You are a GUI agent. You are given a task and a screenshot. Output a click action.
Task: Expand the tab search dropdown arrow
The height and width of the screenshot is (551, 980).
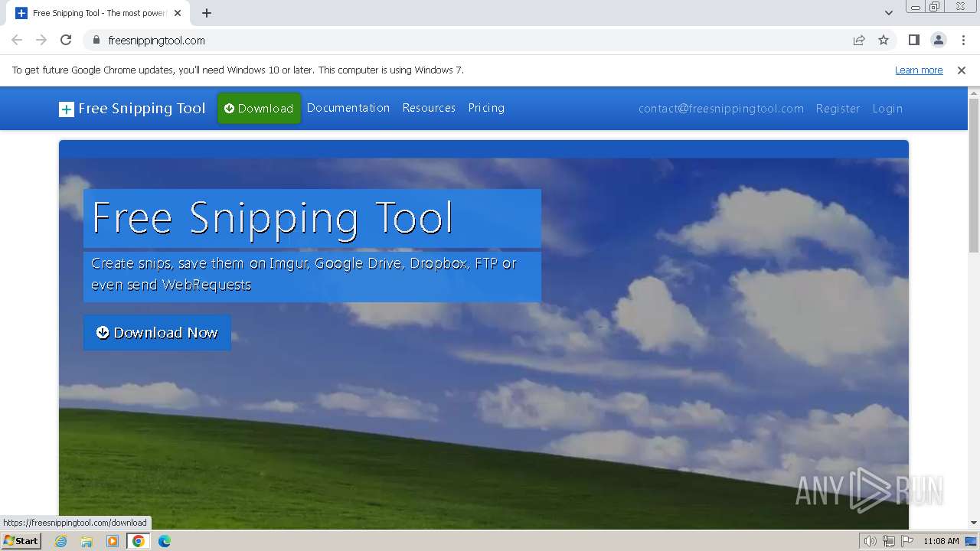coord(888,13)
